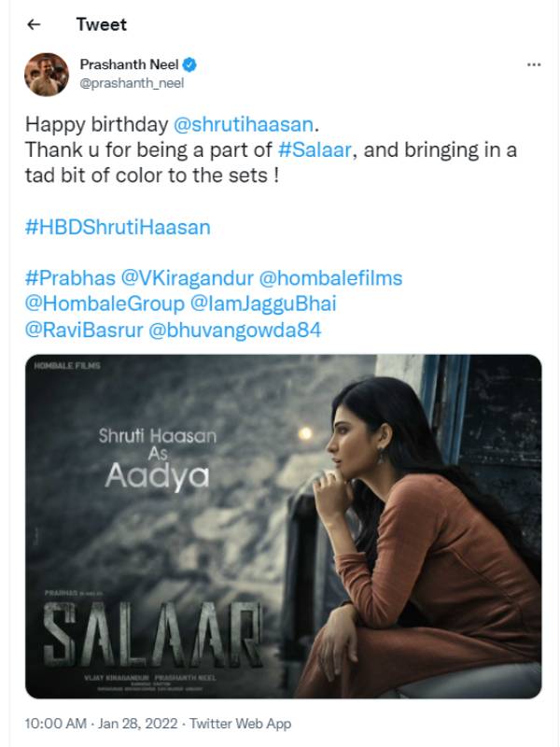Visit the @hombalefilms profile mention
Screen dimensions: 560x747
click(330, 279)
